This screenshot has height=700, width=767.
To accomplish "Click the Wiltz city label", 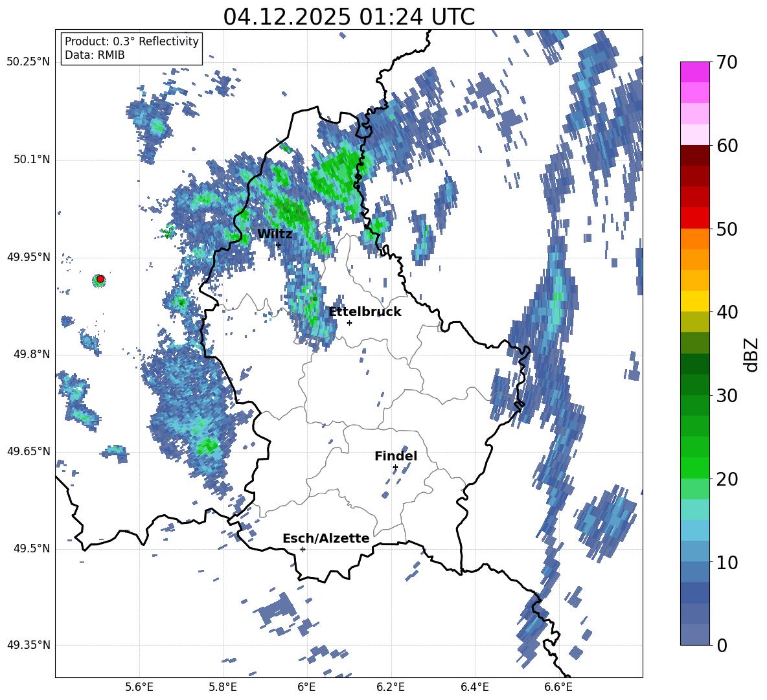I will (x=275, y=234).
